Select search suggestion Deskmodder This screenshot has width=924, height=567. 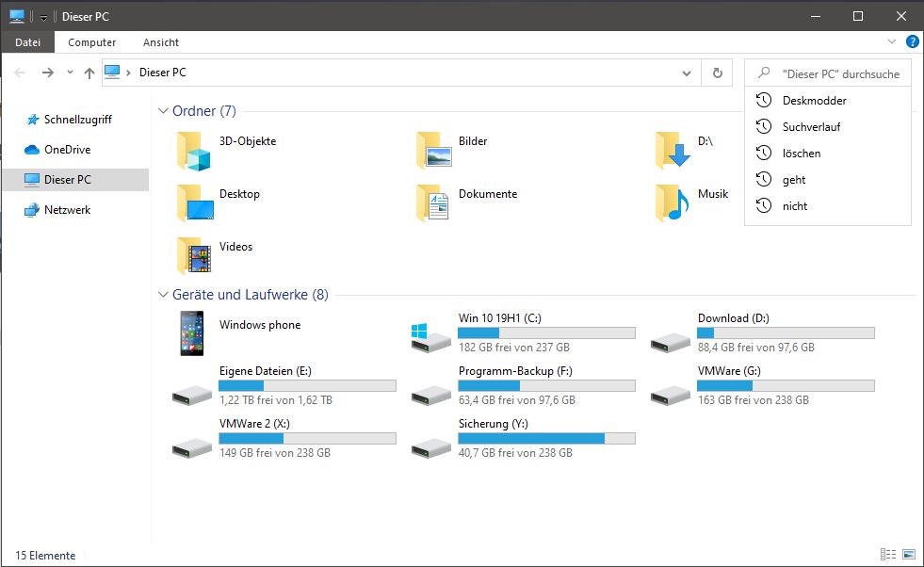click(x=827, y=100)
